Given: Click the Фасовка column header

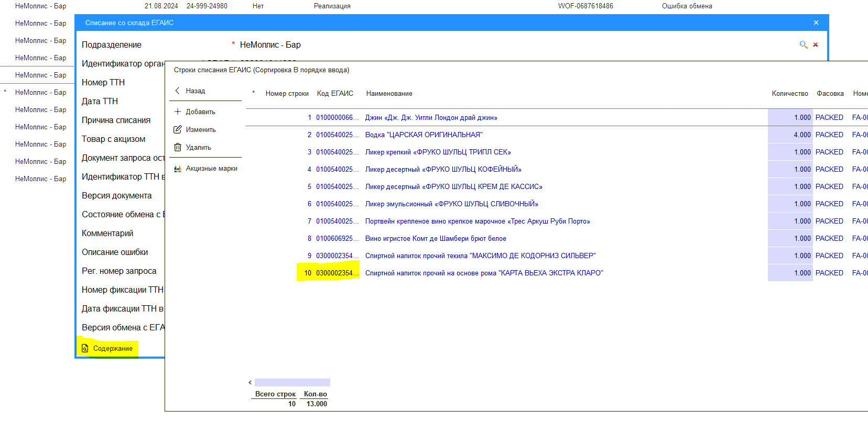Looking at the screenshot, I should pos(830,94).
